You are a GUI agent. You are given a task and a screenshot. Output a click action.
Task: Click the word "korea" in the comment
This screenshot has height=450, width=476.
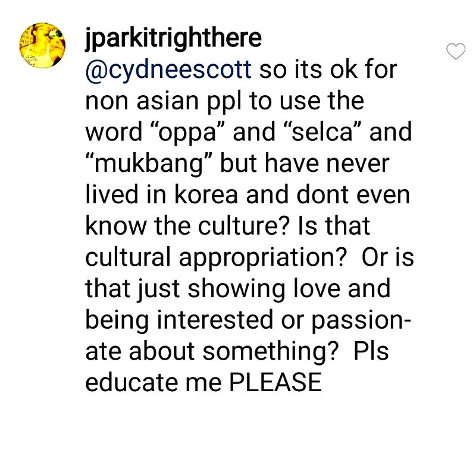(x=206, y=194)
